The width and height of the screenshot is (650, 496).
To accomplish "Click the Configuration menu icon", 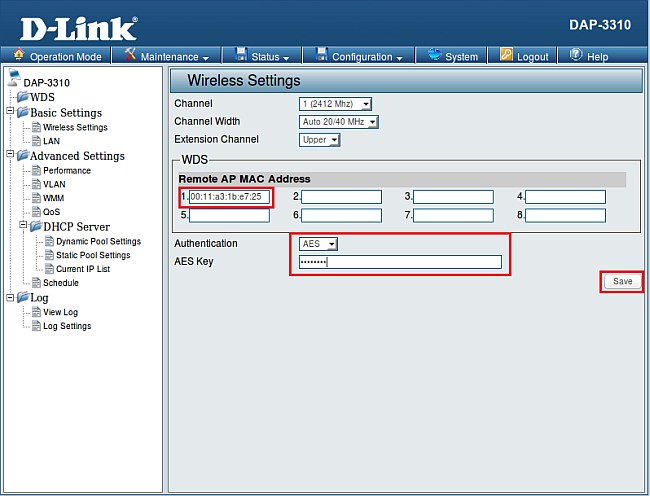I will coord(321,56).
